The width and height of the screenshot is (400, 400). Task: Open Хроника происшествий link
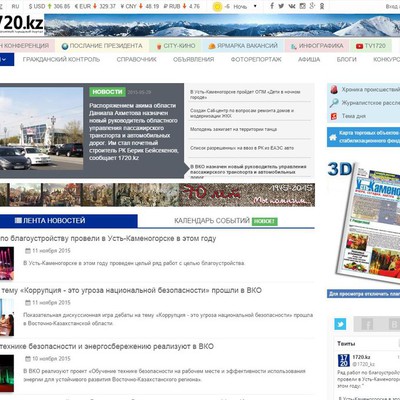coord(370,90)
